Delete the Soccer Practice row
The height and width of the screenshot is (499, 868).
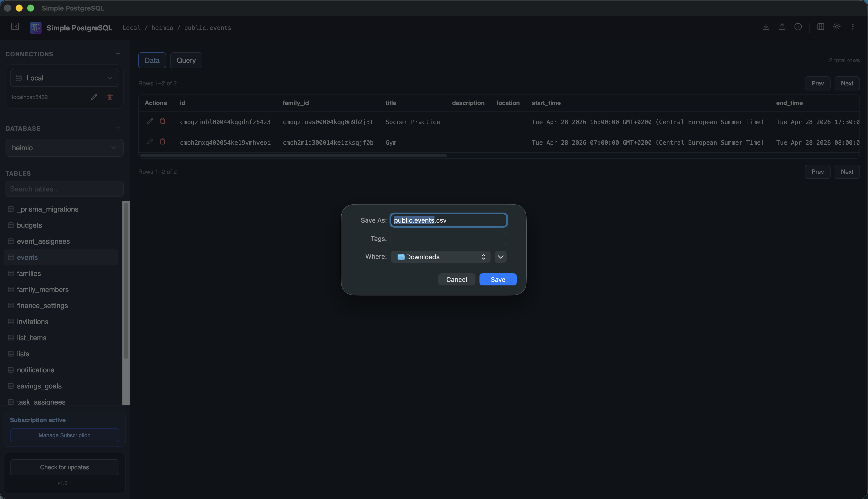pyautogui.click(x=162, y=121)
